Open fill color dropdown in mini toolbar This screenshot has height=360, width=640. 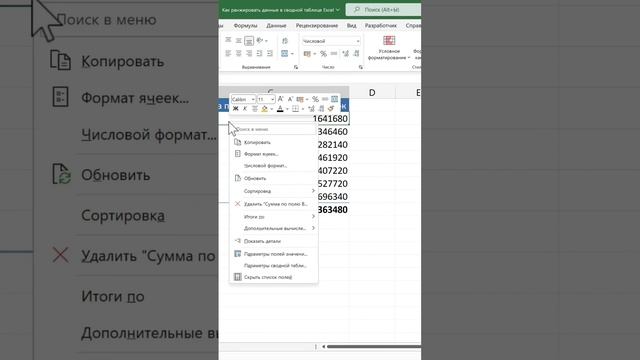(x=271, y=109)
